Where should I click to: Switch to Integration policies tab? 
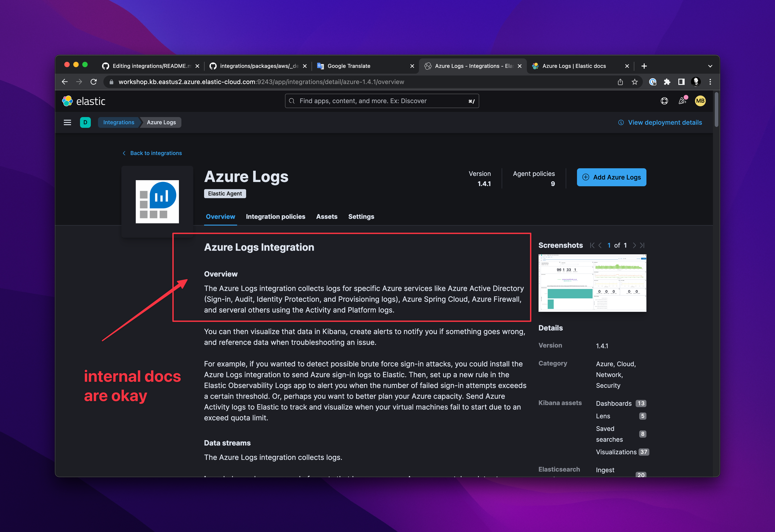[275, 217]
